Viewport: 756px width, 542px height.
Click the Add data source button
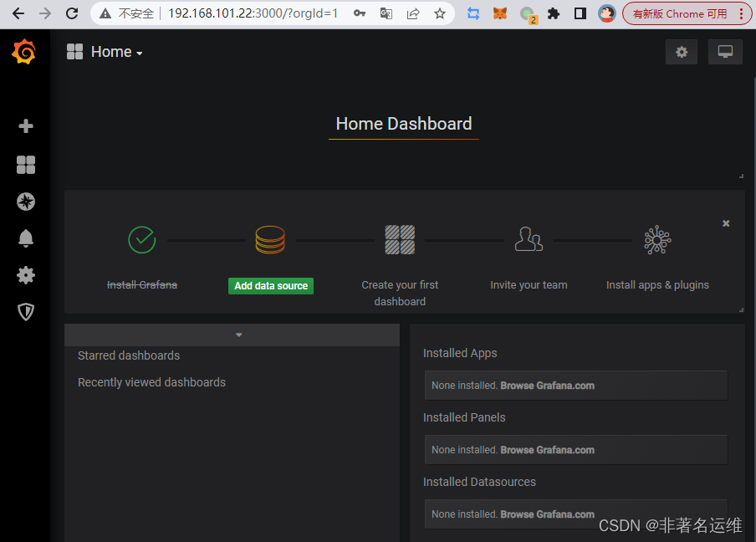tap(270, 286)
